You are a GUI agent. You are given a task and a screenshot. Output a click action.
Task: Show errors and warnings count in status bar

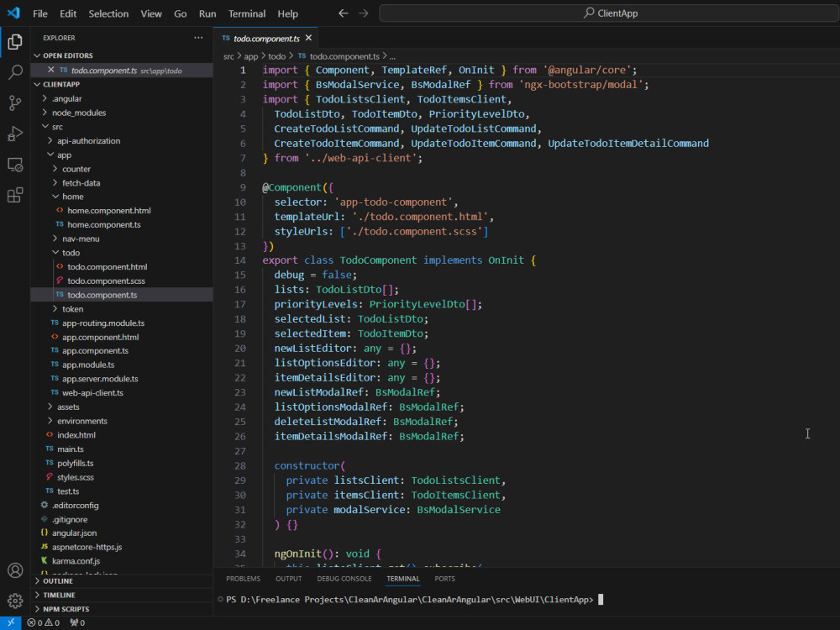coord(44,622)
